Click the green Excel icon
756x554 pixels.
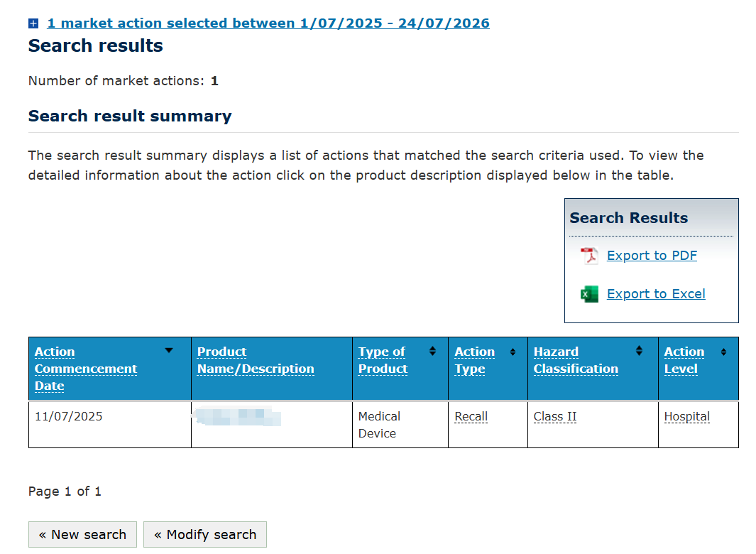click(x=589, y=294)
